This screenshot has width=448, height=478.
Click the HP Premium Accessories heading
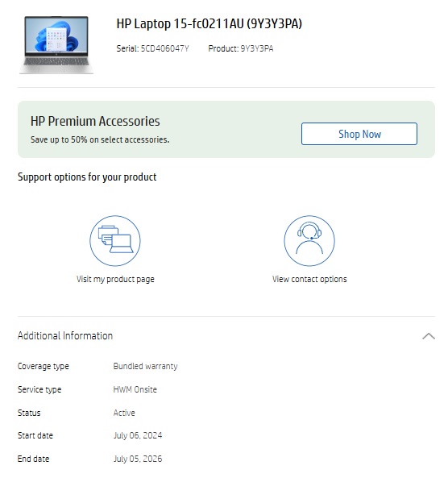click(95, 122)
